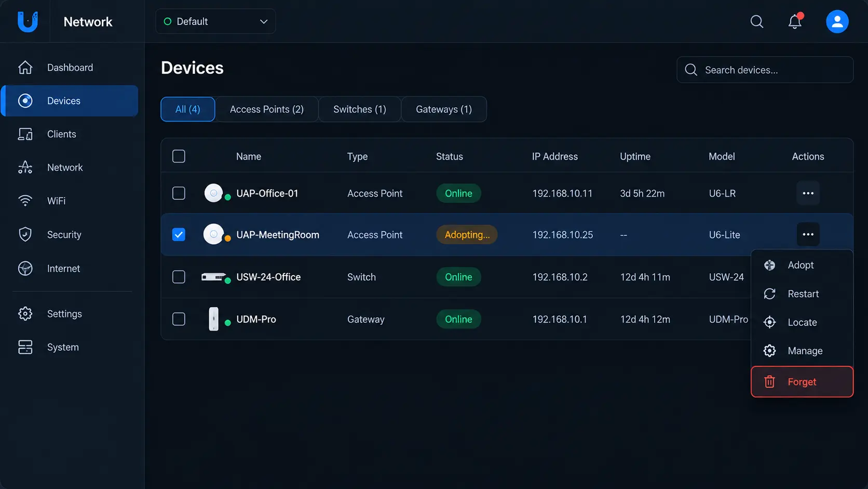Choose Restart from the context menu
The height and width of the screenshot is (489, 868).
pos(802,294)
